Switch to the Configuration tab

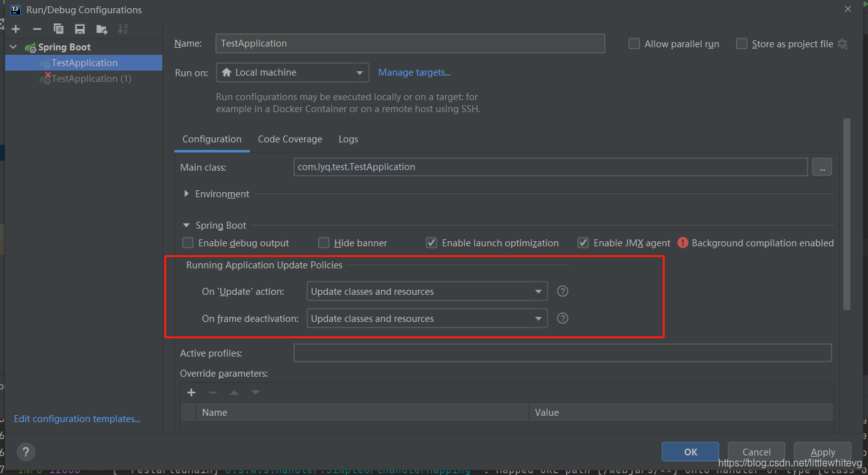(x=212, y=139)
